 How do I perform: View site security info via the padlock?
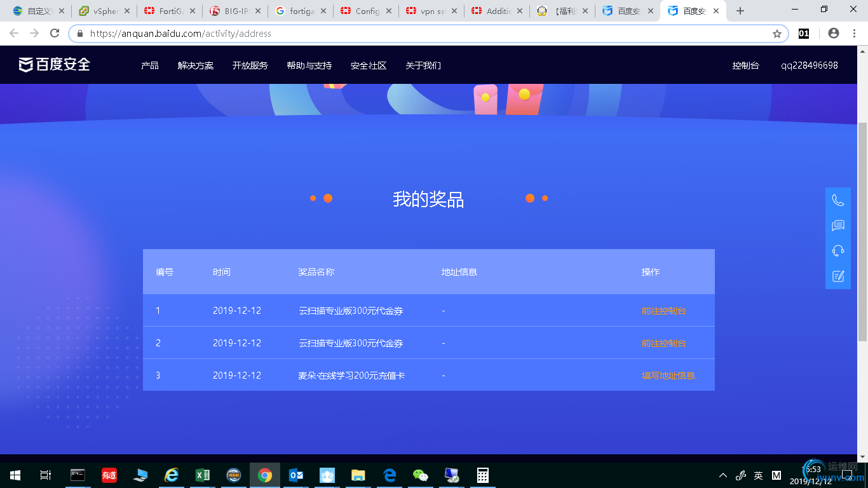click(80, 34)
